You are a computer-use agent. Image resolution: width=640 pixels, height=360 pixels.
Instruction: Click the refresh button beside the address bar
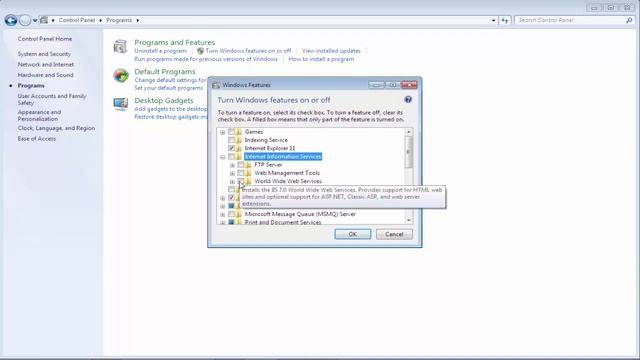tap(505, 20)
